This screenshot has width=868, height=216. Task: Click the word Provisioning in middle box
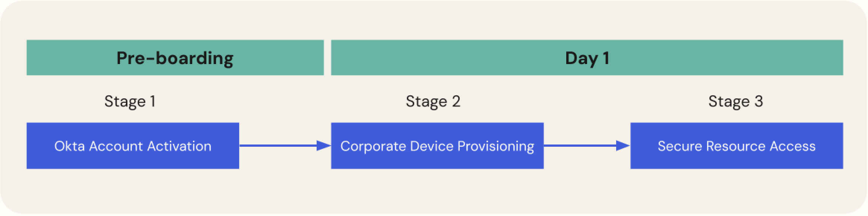(496, 147)
